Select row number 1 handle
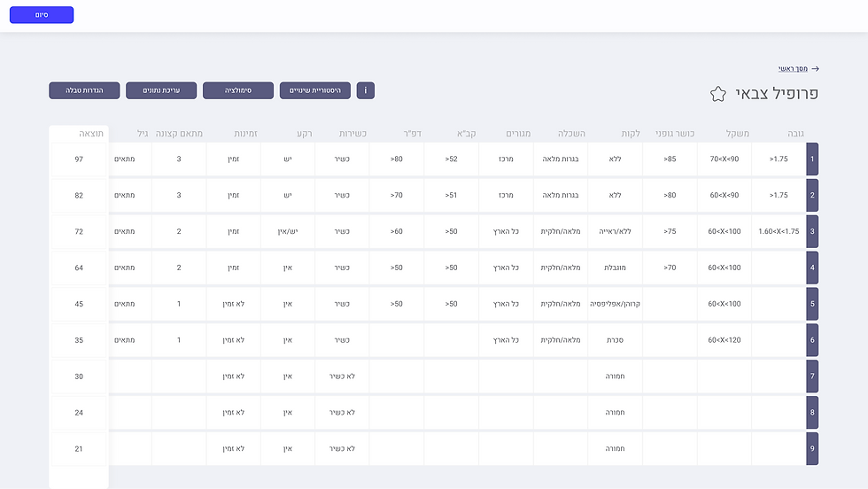Viewport: 868px width, 489px height. (x=812, y=159)
